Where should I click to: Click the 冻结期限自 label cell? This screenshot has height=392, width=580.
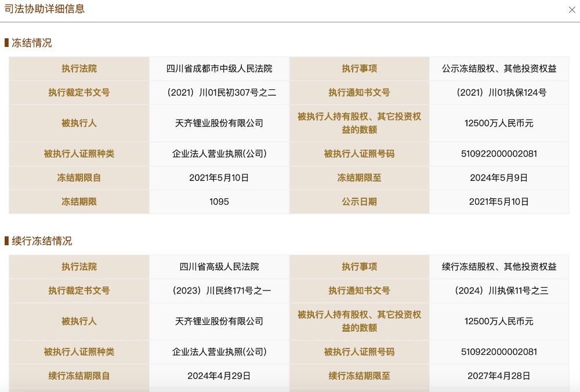click(79, 178)
